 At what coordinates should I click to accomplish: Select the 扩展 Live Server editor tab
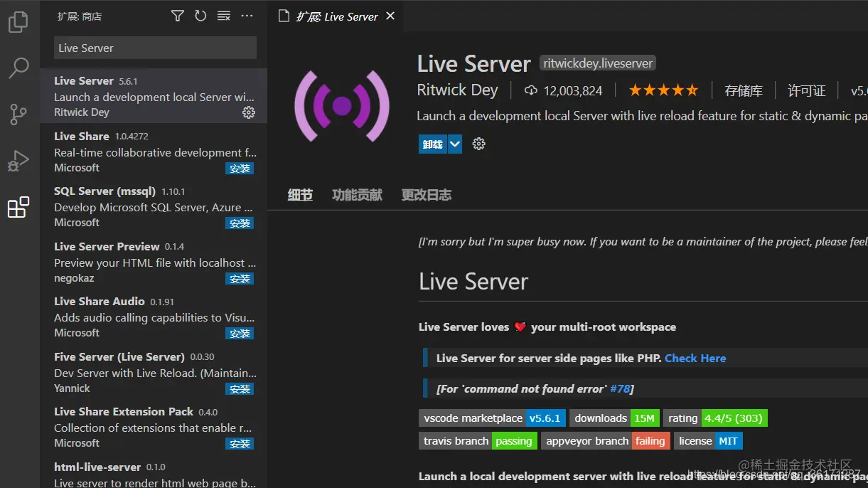coord(337,16)
